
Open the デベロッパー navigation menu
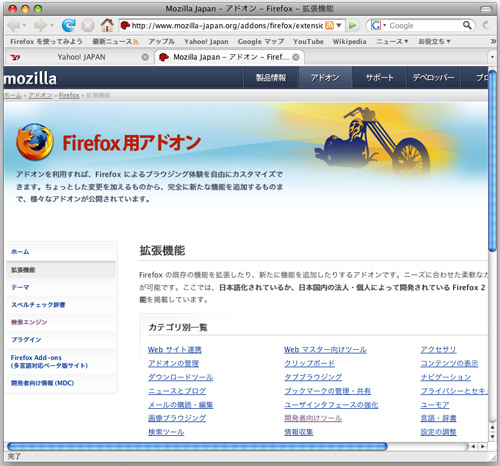(x=434, y=78)
